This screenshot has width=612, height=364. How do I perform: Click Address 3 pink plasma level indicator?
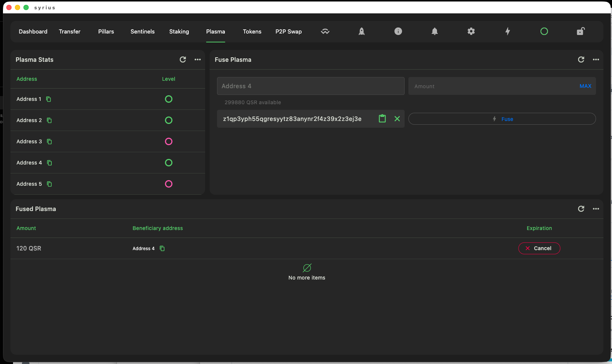[x=169, y=141]
